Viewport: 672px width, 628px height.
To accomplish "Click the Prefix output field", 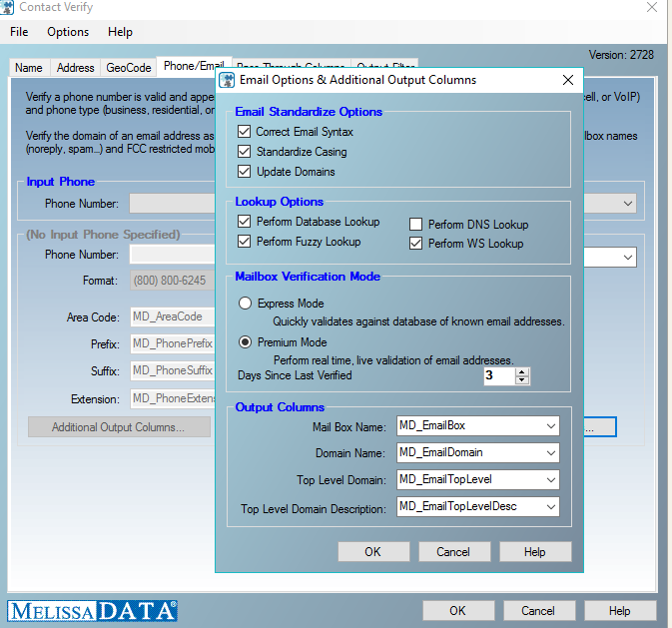I will click(x=173, y=343).
